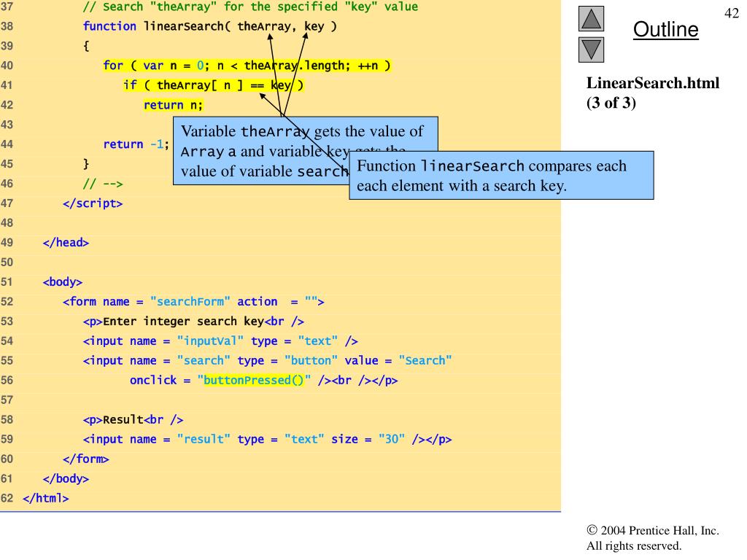Select the LinearSearch.html title text

point(653,83)
